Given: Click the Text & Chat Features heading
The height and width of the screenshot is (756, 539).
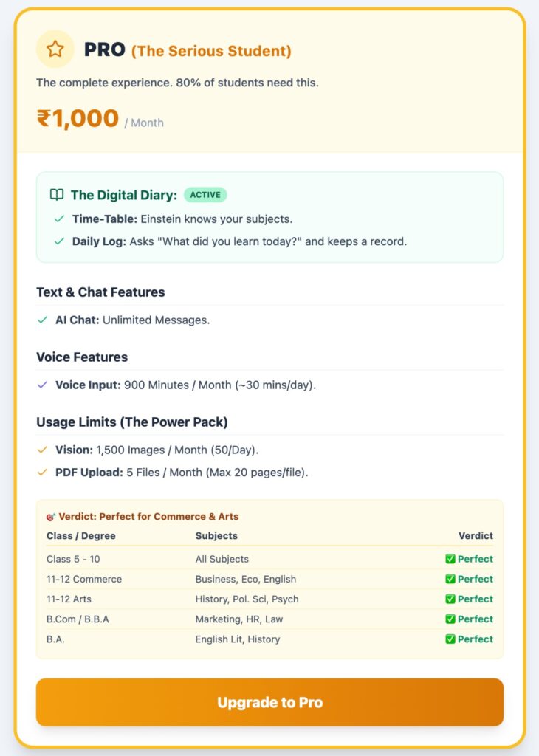Looking at the screenshot, I should pyautogui.click(x=100, y=292).
